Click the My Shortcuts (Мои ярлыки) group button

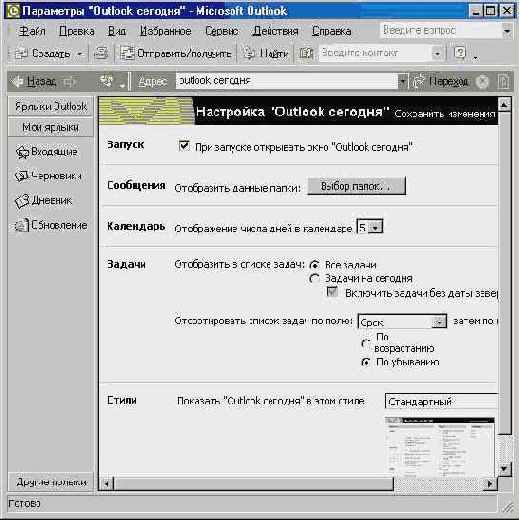click(51, 127)
